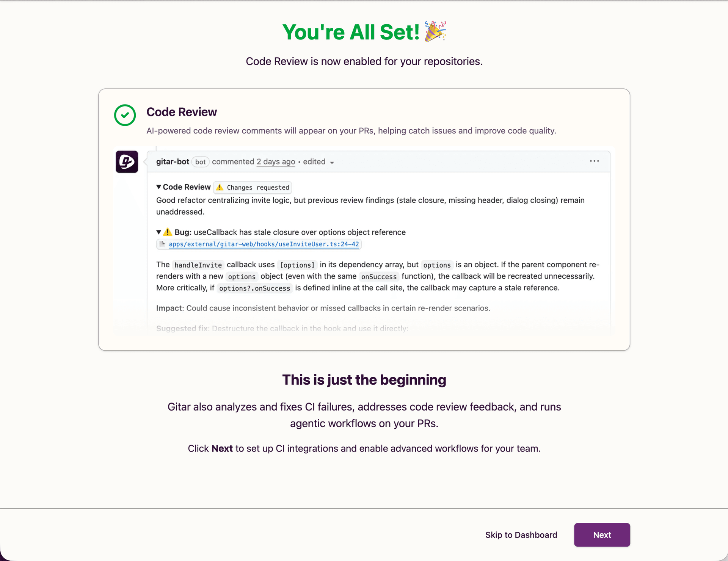This screenshot has width=728, height=561.
Task: Click the Changes requested badge
Action: tap(252, 187)
